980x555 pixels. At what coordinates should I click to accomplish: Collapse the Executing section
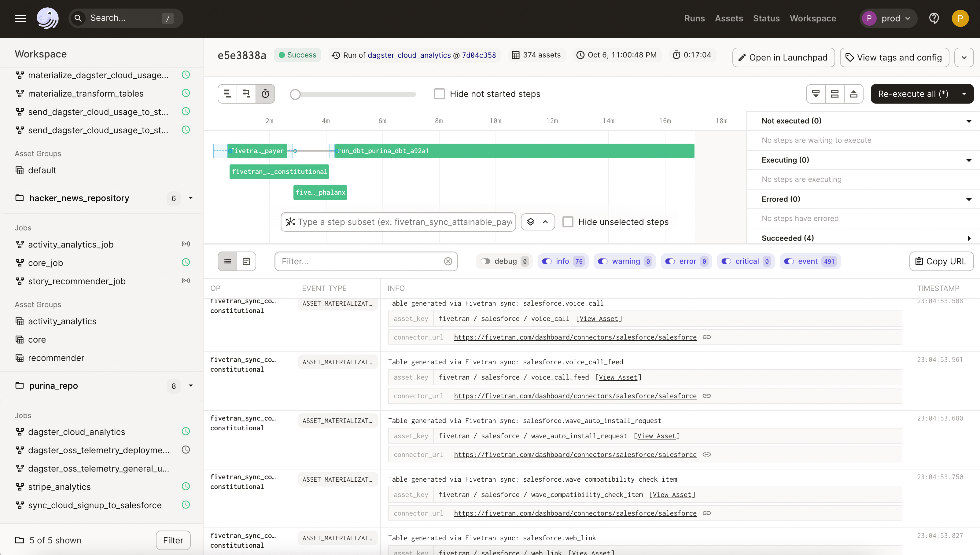tap(969, 160)
